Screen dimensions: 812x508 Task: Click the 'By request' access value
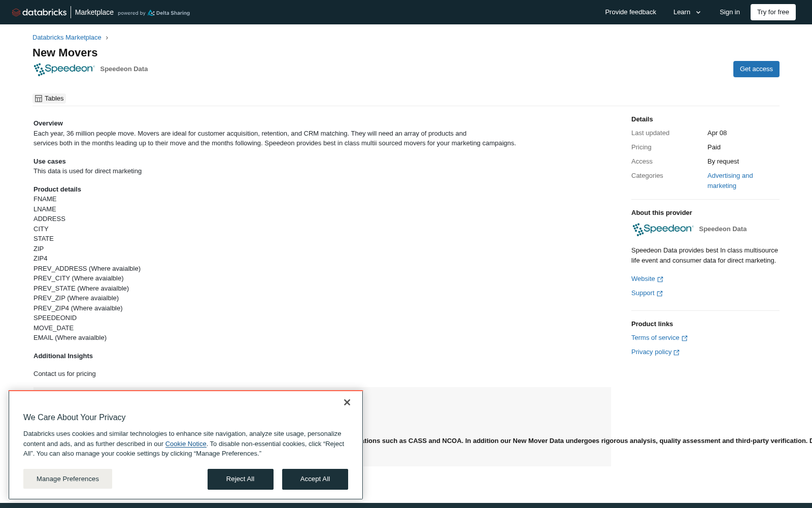coord(723,162)
